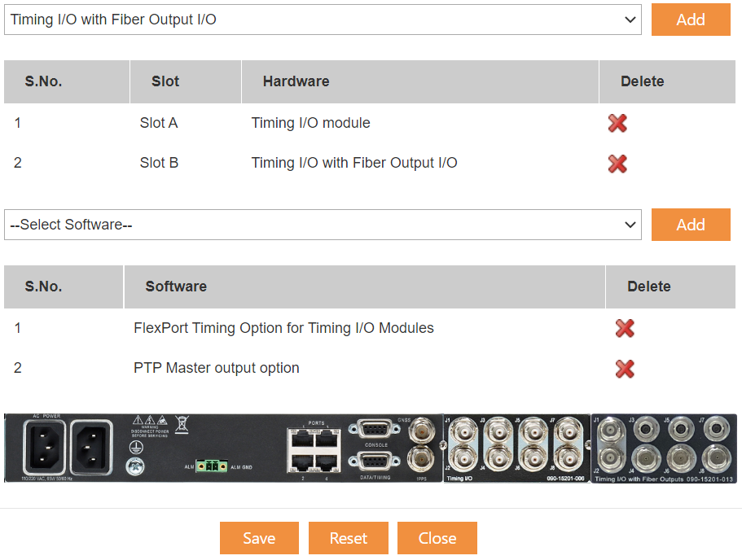Click the Software column header
Screen dimensions: 742x560
(176, 287)
